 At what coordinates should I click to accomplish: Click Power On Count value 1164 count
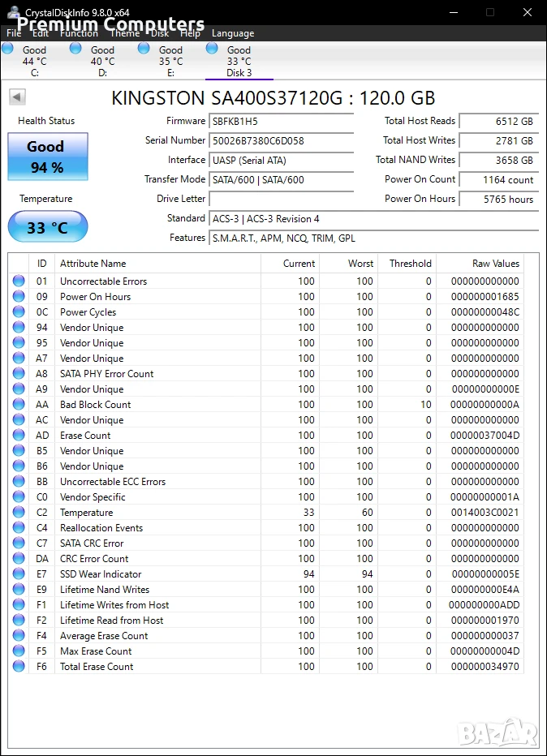point(499,180)
